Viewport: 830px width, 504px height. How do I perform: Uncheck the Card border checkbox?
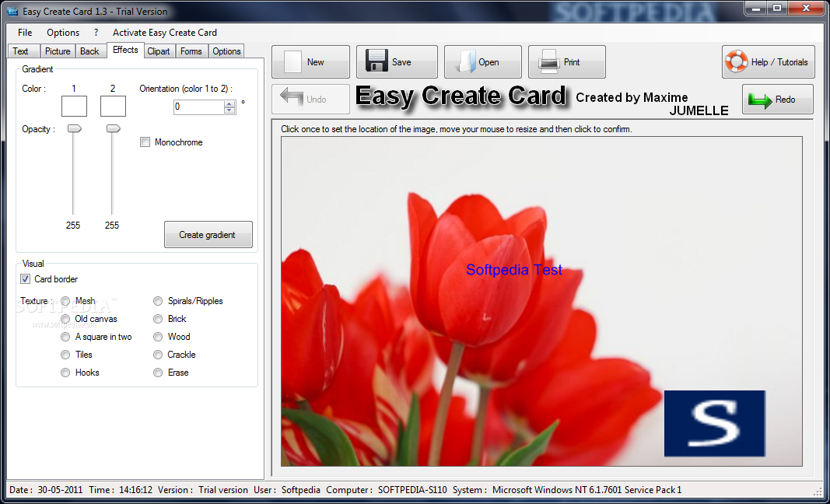pos(25,279)
